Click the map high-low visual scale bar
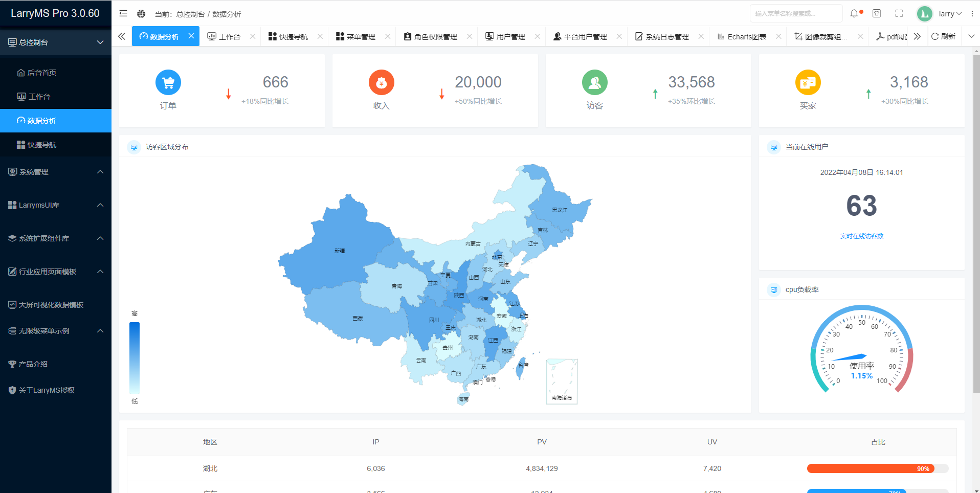 pos(135,357)
